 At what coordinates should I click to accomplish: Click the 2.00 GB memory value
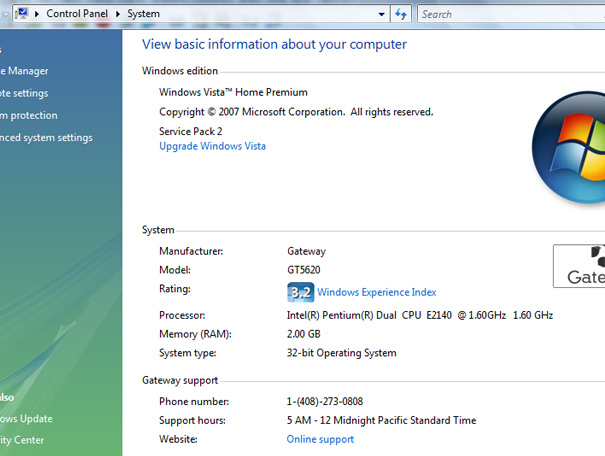pos(304,334)
